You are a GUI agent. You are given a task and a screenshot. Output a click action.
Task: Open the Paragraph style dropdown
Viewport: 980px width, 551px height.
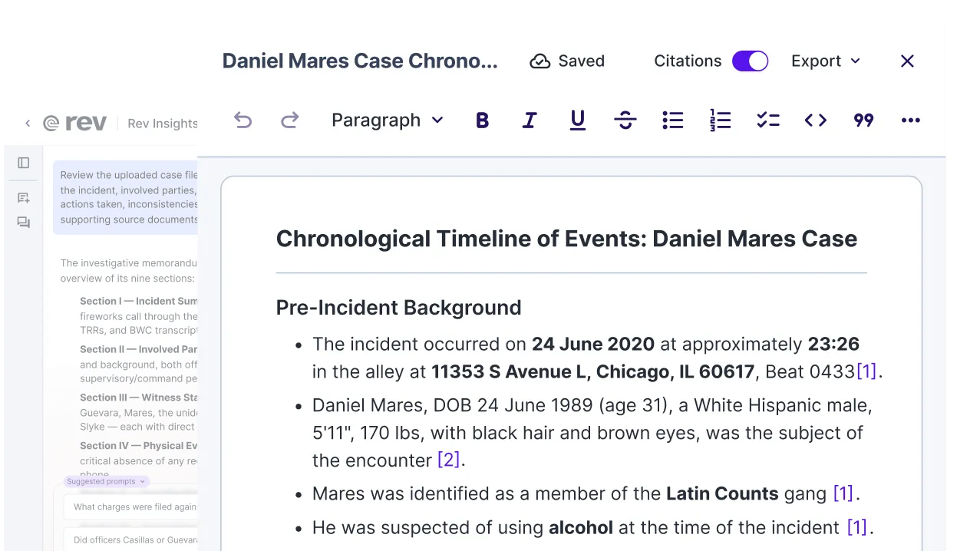[388, 120]
